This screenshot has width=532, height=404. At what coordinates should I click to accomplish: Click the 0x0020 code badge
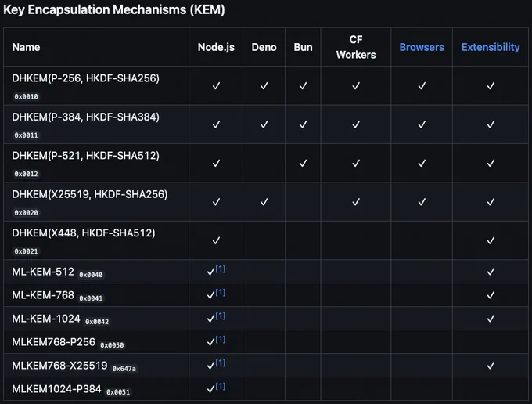tap(26, 213)
